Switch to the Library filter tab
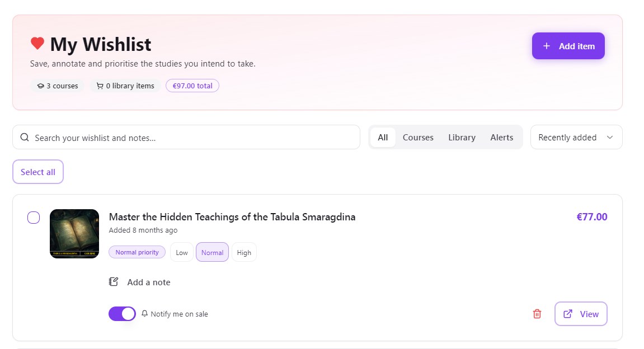 click(x=462, y=137)
